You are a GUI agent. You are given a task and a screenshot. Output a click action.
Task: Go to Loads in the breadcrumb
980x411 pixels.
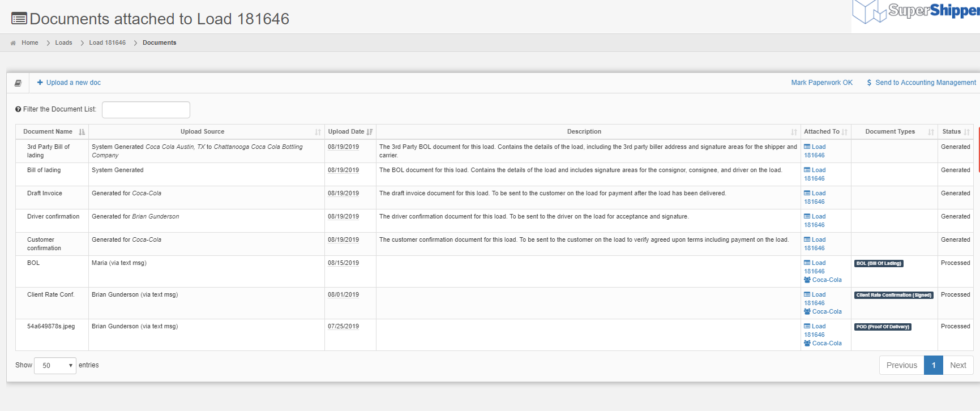[x=63, y=43]
